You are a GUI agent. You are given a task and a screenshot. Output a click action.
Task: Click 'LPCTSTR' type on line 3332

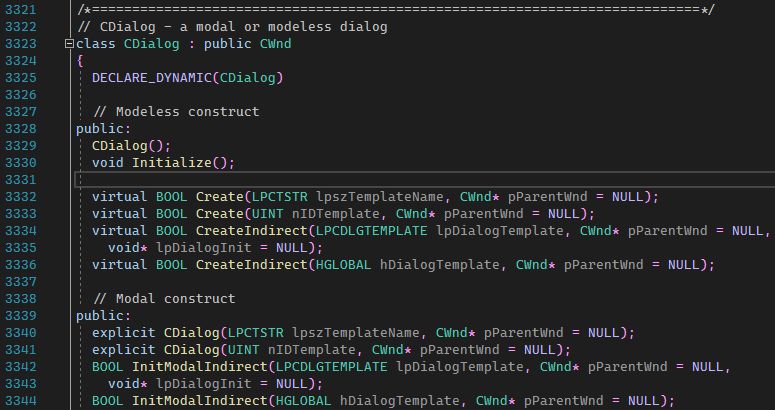280,197
